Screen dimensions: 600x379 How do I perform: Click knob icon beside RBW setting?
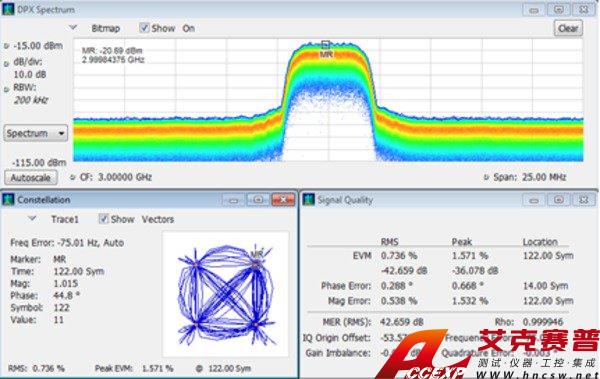[7, 90]
